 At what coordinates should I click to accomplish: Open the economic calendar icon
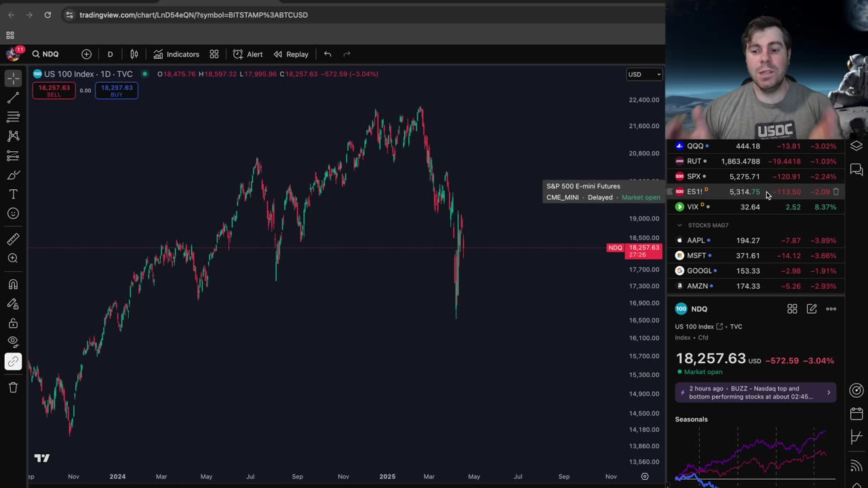pos(856,413)
